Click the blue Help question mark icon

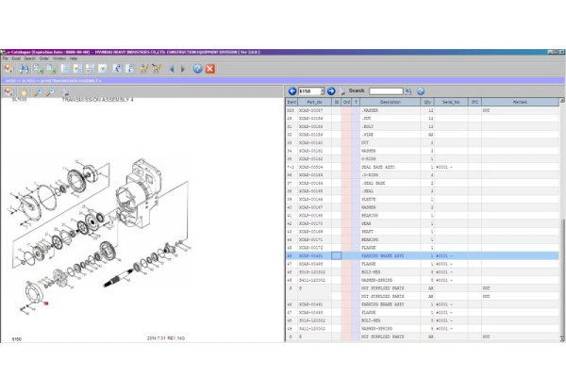coord(197,69)
